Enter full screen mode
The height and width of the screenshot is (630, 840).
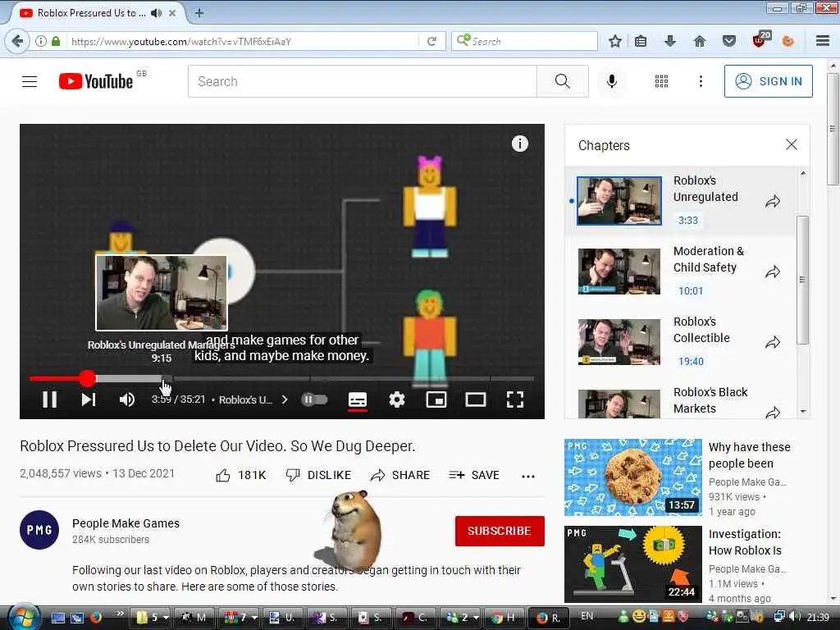coord(515,399)
